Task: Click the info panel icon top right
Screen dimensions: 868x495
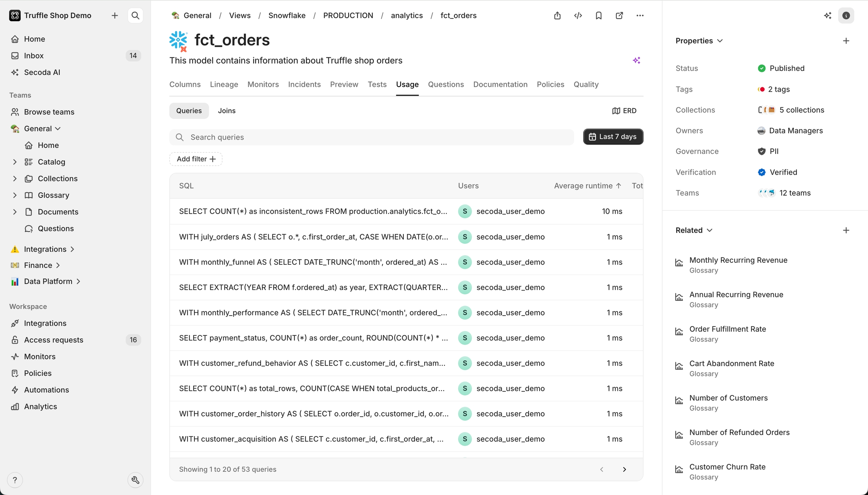Action: [846, 15]
